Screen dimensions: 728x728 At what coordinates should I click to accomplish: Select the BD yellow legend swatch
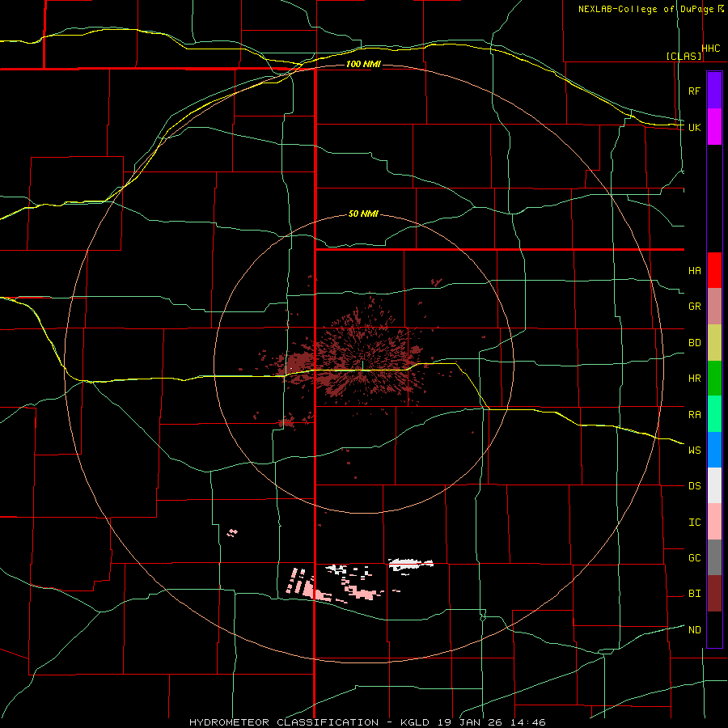point(714,343)
